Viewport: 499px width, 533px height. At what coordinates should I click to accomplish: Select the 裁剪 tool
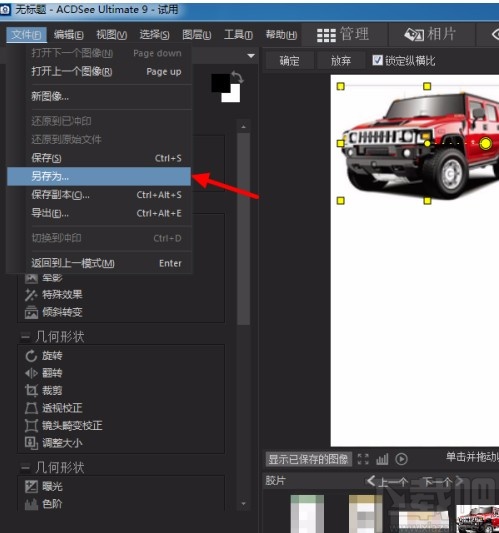(44, 391)
